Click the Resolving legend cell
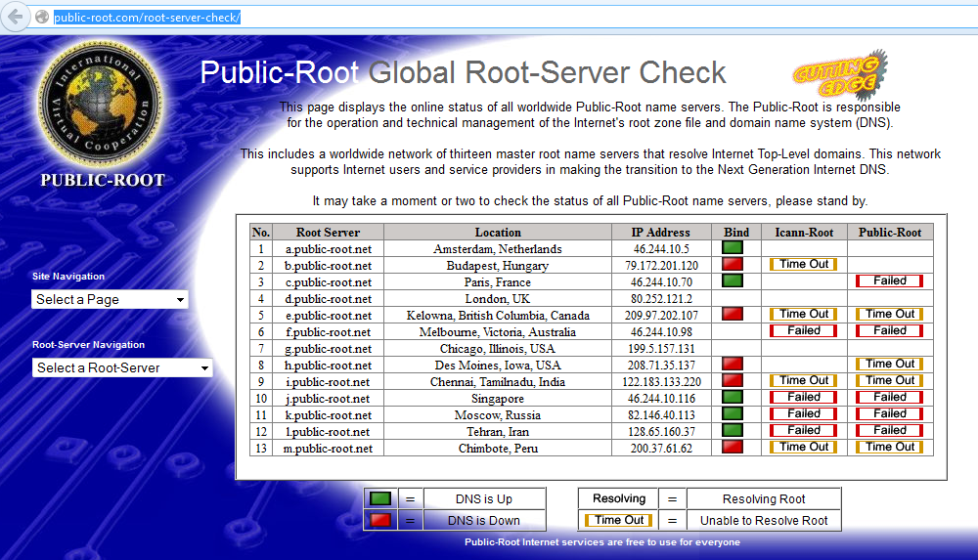Viewport: 978px width, 560px height. 619,498
